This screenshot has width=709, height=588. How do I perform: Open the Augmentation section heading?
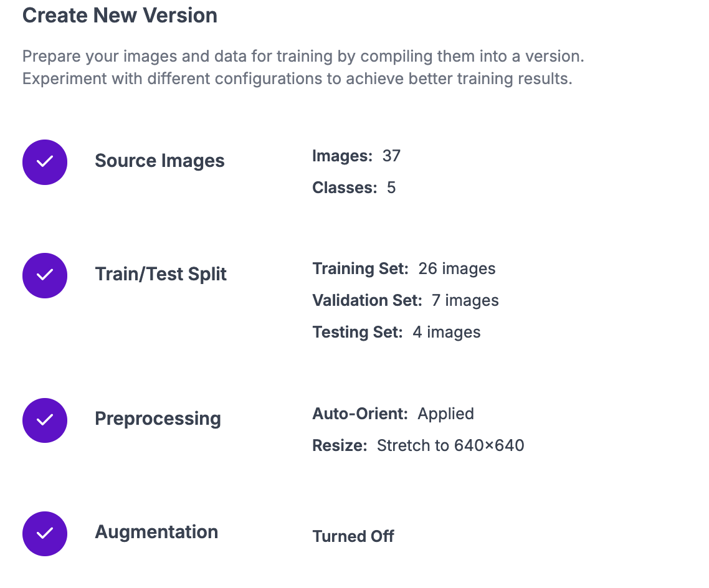pyautogui.click(x=156, y=532)
